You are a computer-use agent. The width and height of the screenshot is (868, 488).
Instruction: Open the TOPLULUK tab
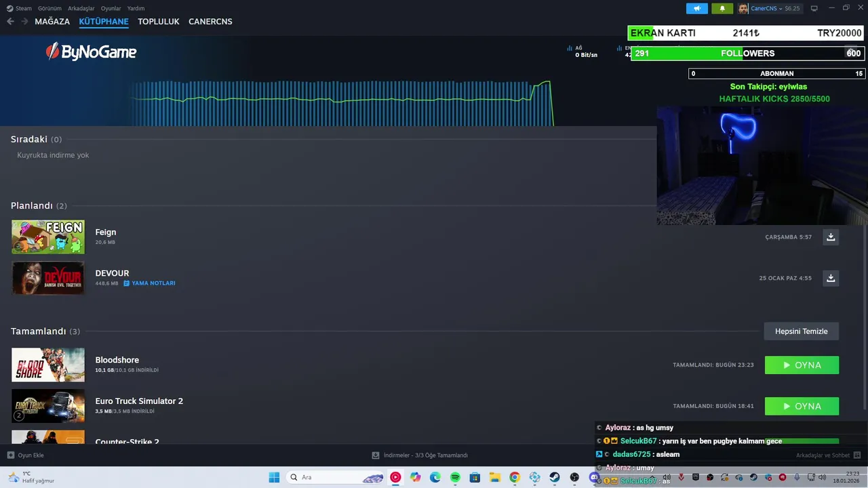tap(159, 22)
